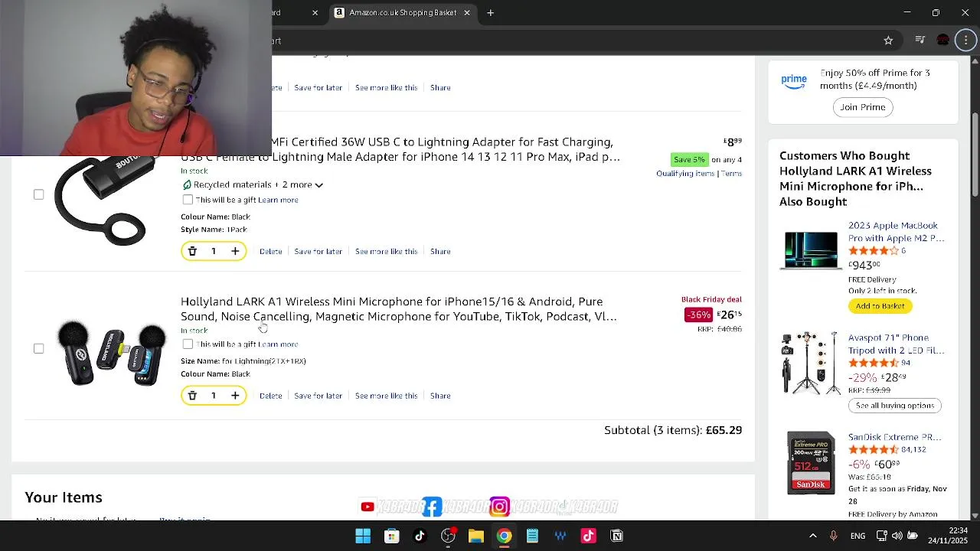Click Save for later on the topmost item
Image resolution: width=980 pixels, height=551 pixels.
pyautogui.click(x=318, y=87)
